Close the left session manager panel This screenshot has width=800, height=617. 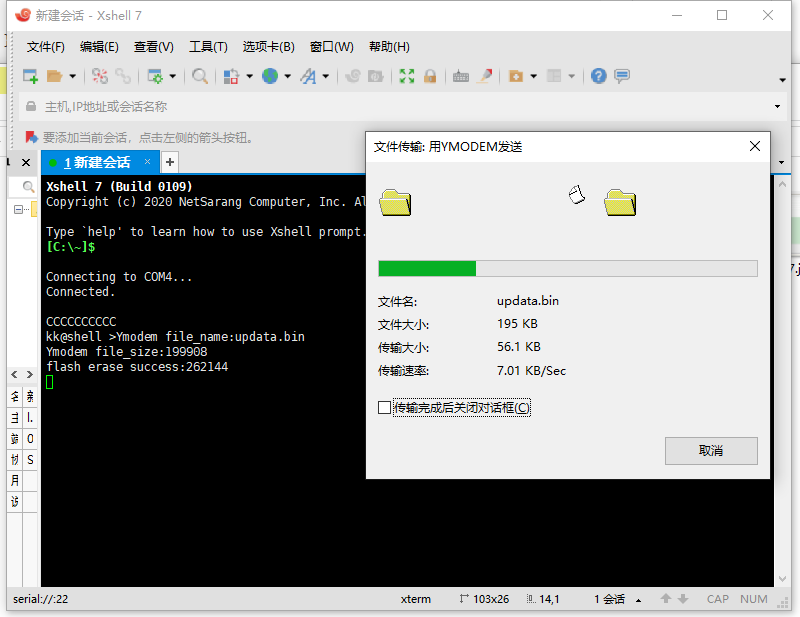(x=26, y=163)
